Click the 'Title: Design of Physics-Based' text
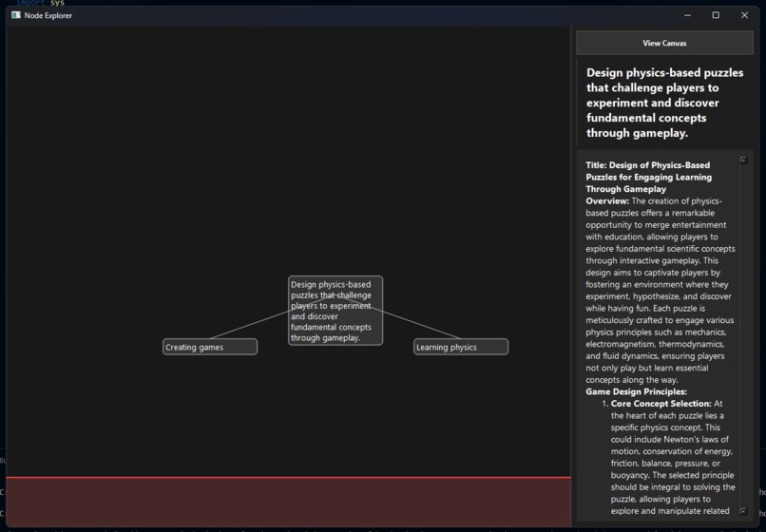 point(648,165)
